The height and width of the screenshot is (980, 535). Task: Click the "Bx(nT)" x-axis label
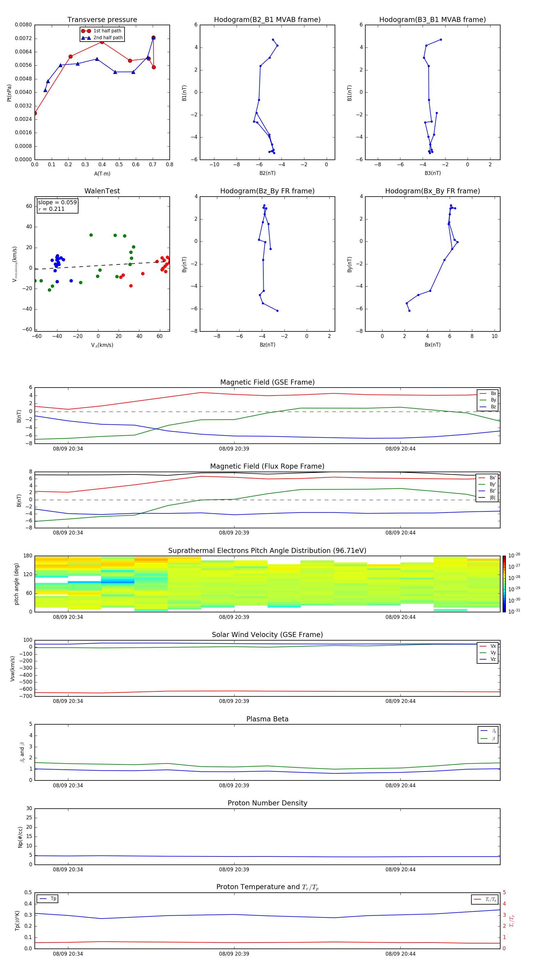click(432, 345)
